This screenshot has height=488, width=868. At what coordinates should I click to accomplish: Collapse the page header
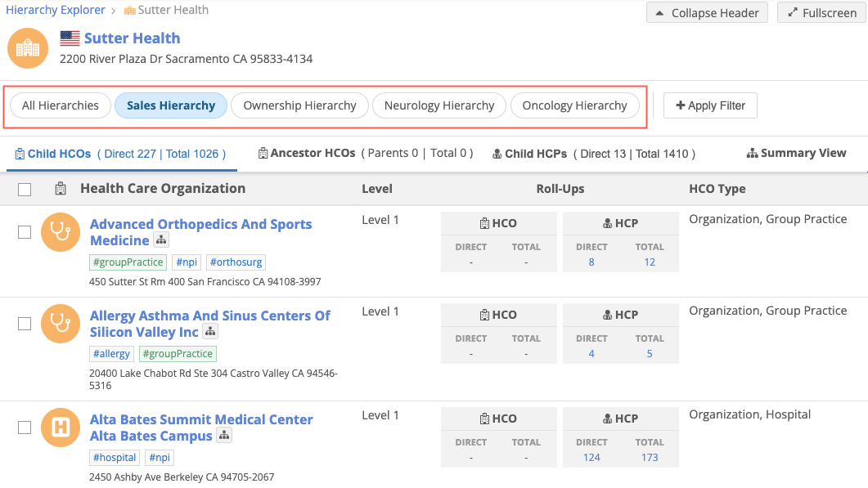[707, 13]
